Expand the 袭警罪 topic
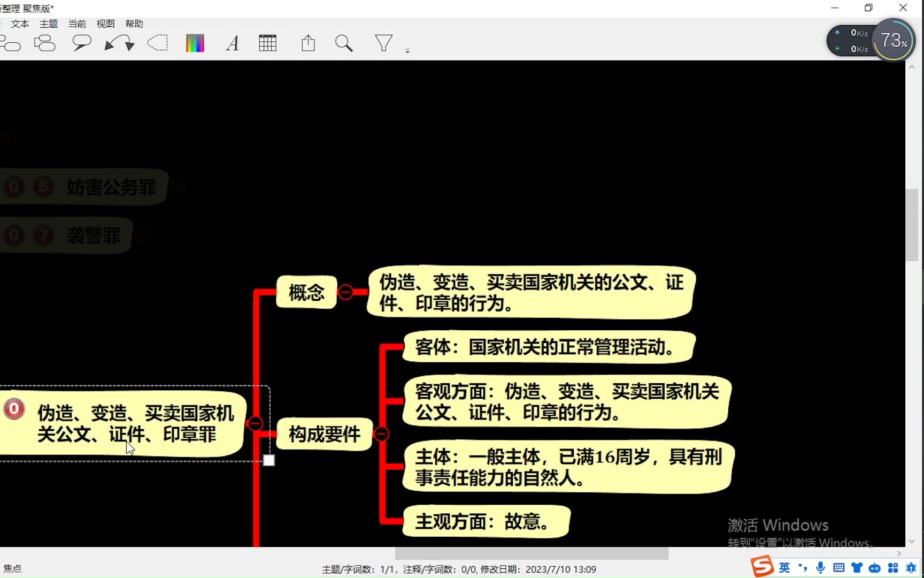Viewport: 924px width, 578px height. tap(142, 235)
